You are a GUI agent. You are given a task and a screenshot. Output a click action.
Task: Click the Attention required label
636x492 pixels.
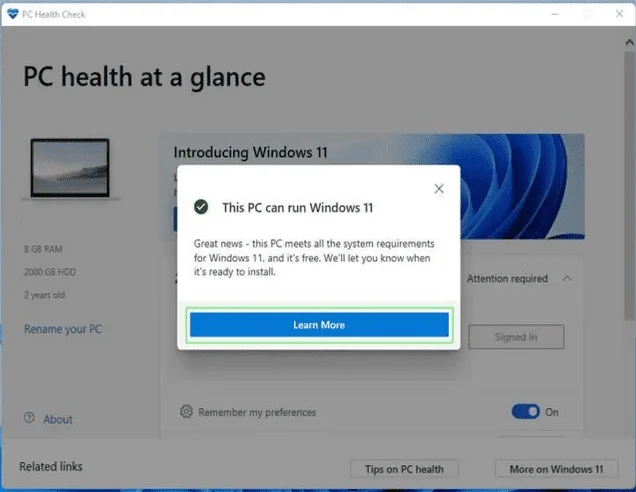(x=507, y=279)
